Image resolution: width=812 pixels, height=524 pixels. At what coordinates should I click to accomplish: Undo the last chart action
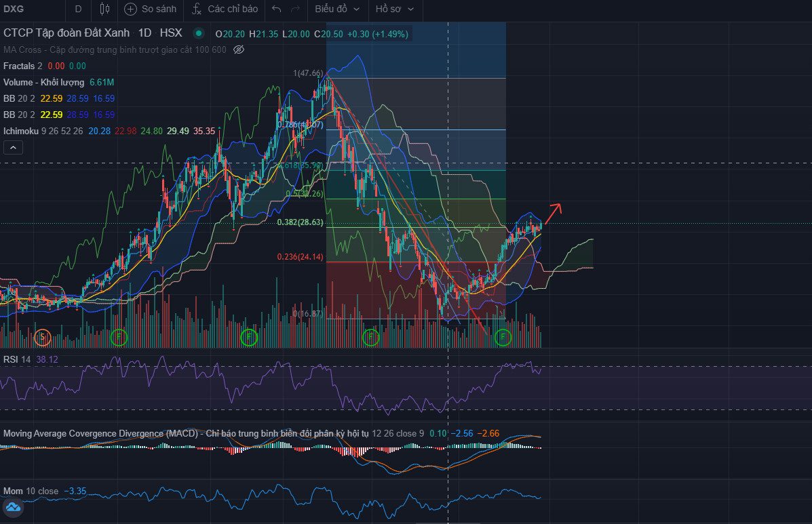coord(276,9)
